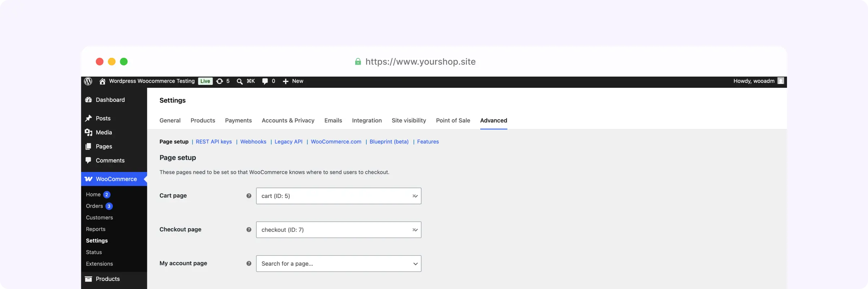Open the Point of Sale tab

pyautogui.click(x=453, y=120)
